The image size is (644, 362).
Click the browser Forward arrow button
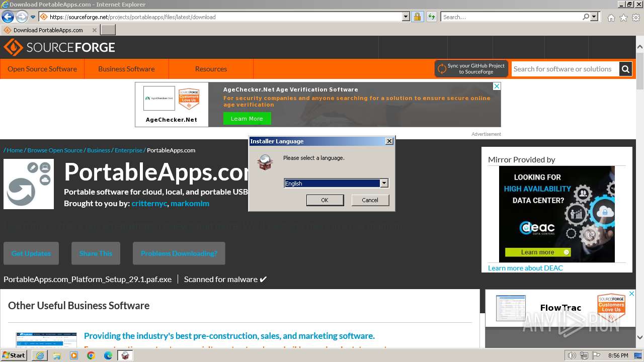pyautogui.click(x=22, y=17)
